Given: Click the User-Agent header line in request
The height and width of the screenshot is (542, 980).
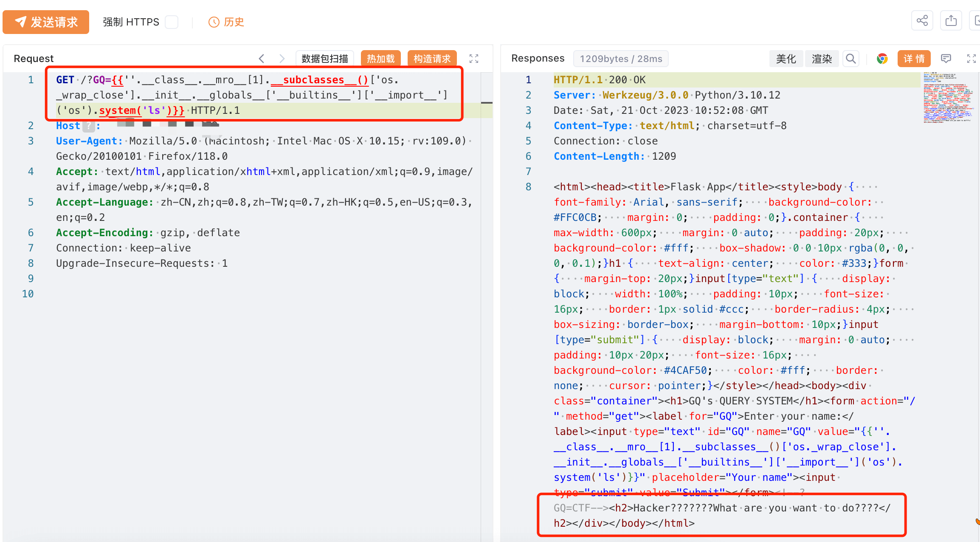Looking at the screenshot, I should point(264,149).
